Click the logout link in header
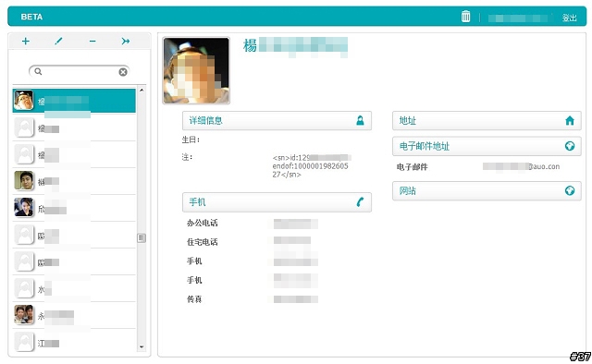 coord(570,18)
